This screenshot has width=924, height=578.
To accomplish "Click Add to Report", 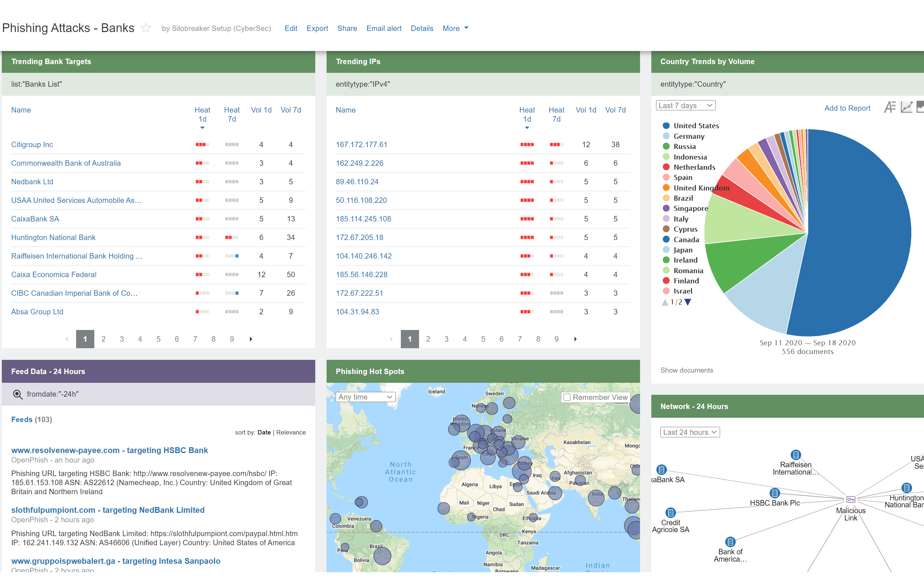I will click(847, 108).
